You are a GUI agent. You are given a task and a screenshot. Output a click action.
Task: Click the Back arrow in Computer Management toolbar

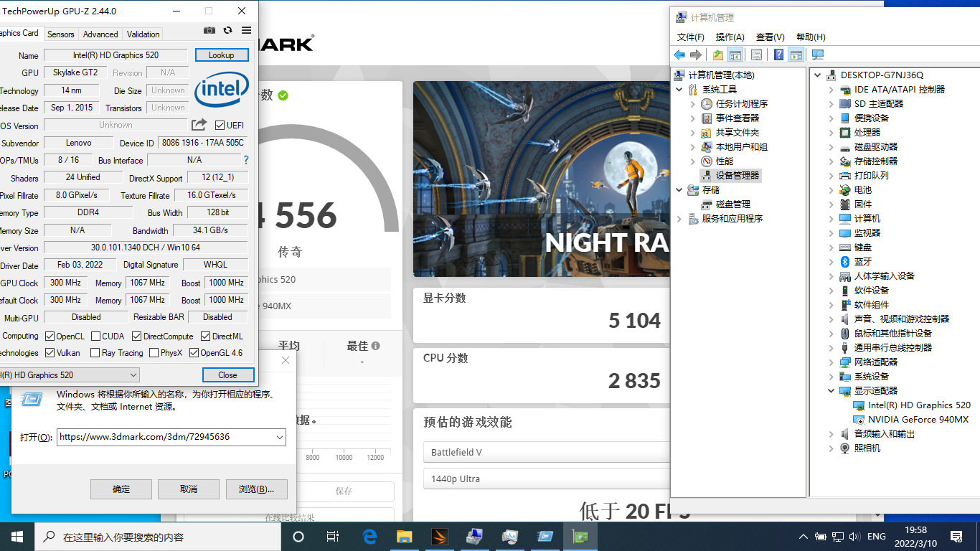coord(679,55)
